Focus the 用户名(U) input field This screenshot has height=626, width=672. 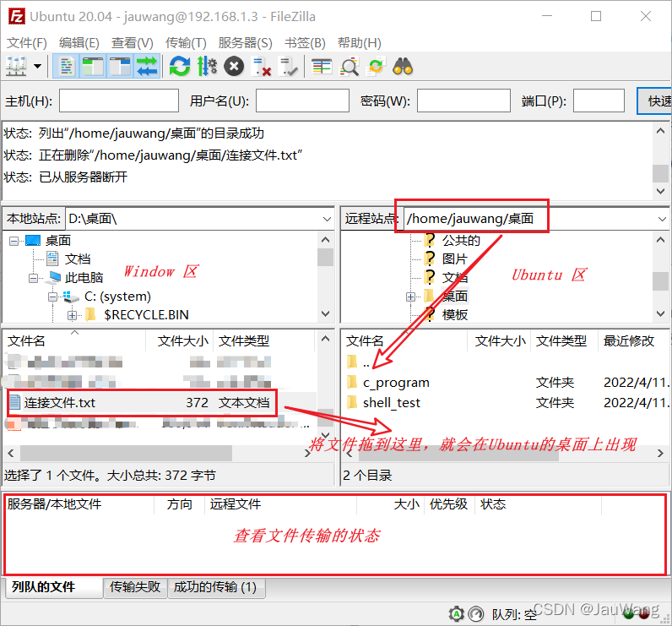click(x=302, y=101)
